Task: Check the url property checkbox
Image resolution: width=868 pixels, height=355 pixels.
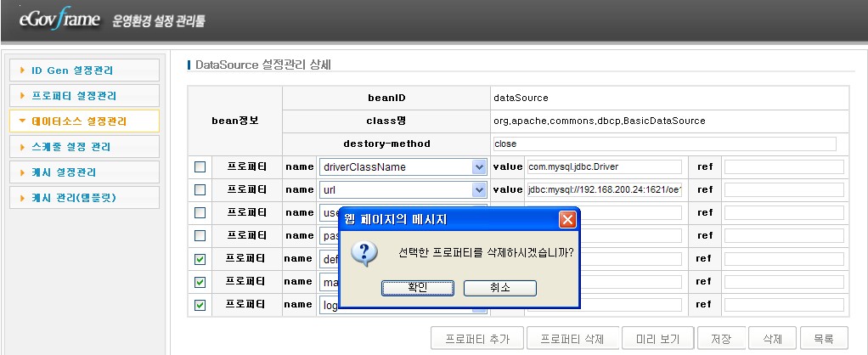Action: point(200,190)
